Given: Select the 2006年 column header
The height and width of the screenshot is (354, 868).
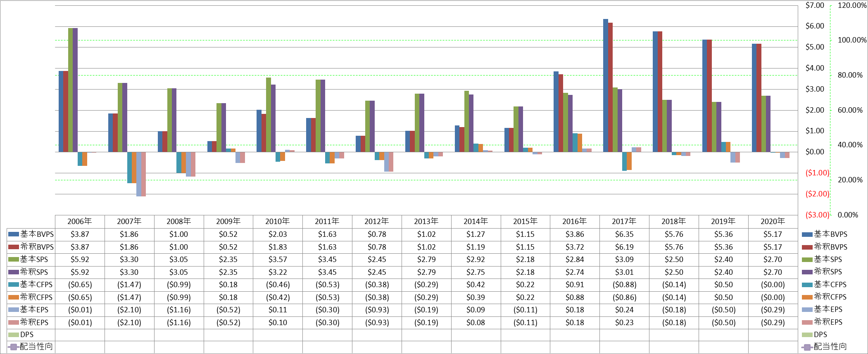Looking at the screenshot, I should point(80,222).
